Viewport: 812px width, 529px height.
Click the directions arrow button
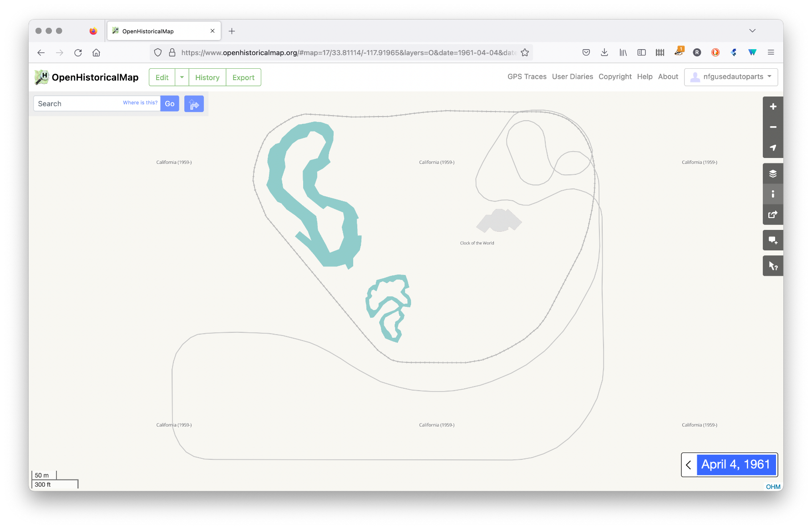(194, 104)
